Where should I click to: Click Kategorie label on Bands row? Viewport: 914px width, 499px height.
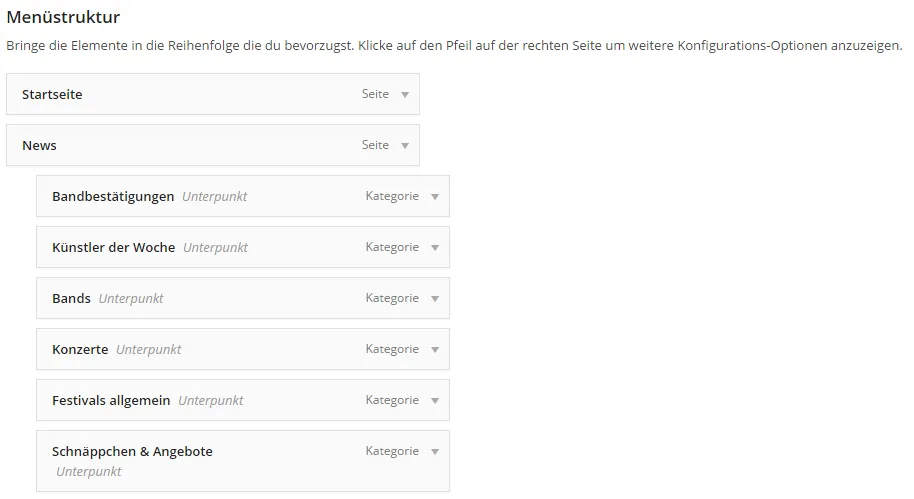(392, 298)
